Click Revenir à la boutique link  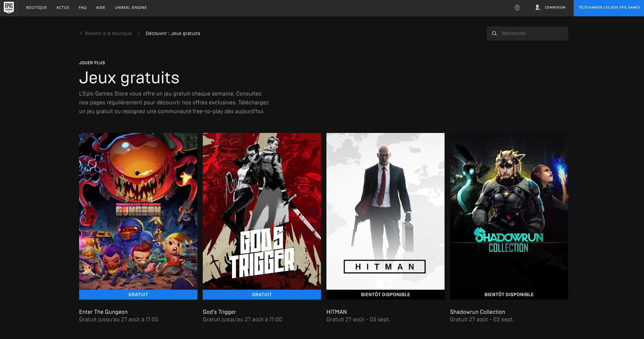tap(108, 33)
